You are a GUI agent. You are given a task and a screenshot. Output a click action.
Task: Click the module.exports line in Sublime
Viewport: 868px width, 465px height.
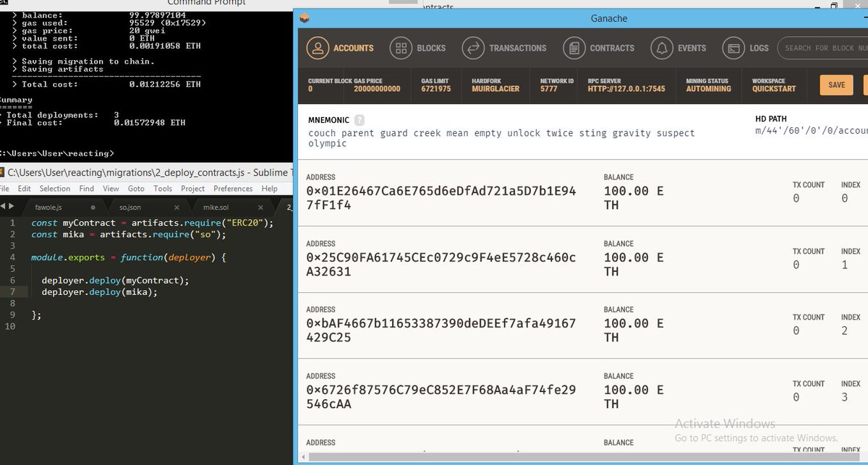129,257
